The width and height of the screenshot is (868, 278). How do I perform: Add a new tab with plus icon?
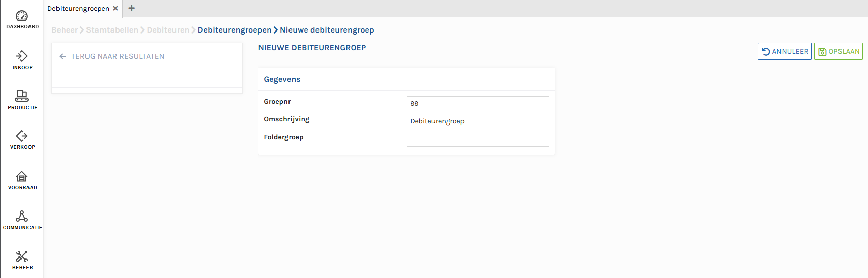tap(132, 8)
